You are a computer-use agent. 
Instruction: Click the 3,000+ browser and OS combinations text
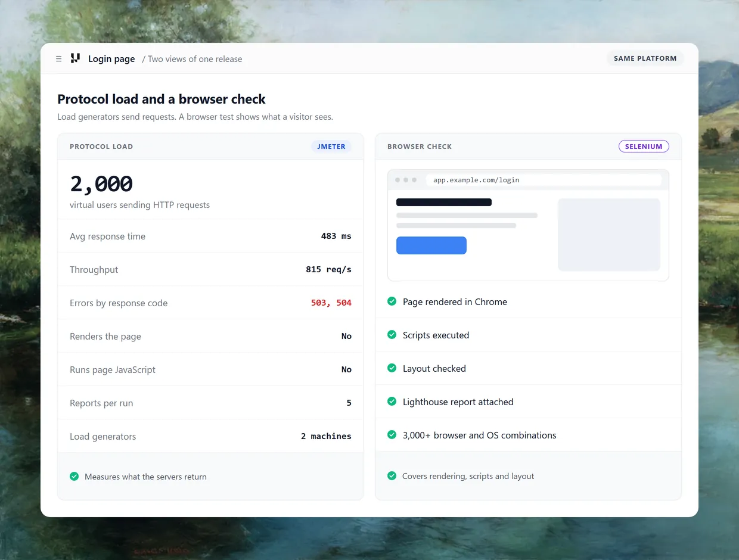tap(479, 435)
